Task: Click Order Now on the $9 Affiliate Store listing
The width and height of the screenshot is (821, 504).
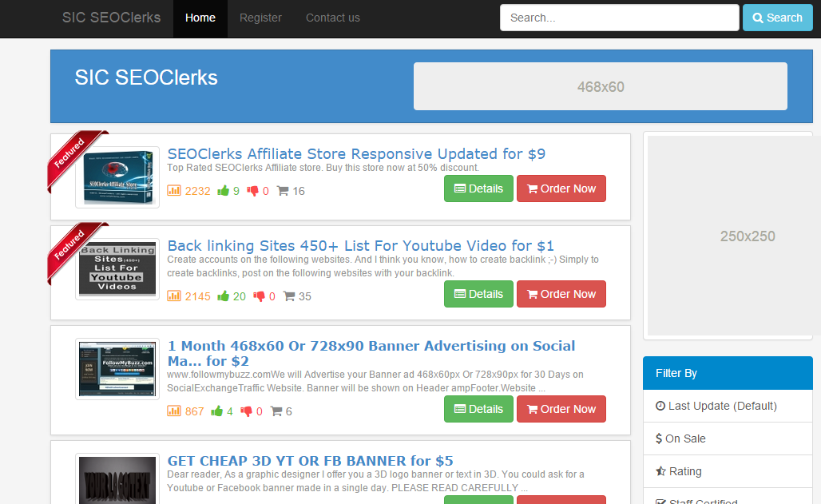Action: [561, 189]
